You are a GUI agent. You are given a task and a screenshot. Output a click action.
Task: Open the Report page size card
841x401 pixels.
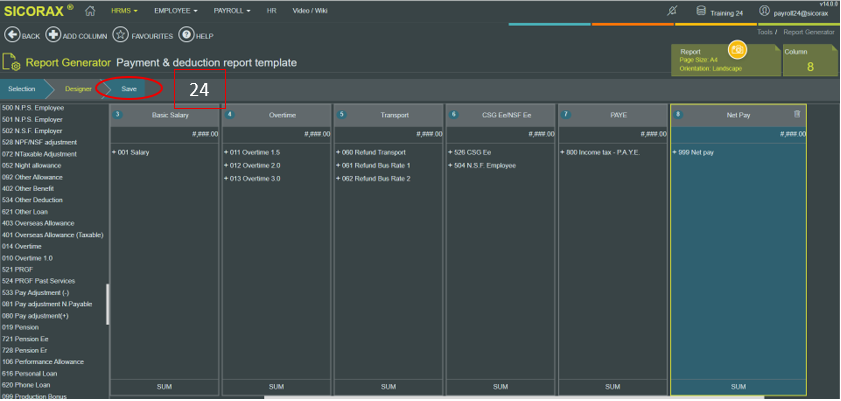[726, 60]
